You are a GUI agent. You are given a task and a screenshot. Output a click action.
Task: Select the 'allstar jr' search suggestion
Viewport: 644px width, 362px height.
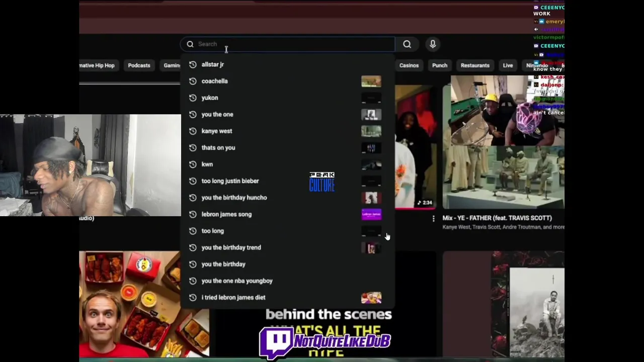pyautogui.click(x=287, y=64)
